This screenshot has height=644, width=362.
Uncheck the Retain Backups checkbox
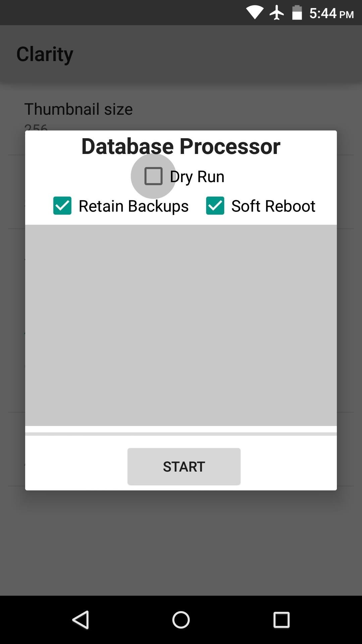62,206
